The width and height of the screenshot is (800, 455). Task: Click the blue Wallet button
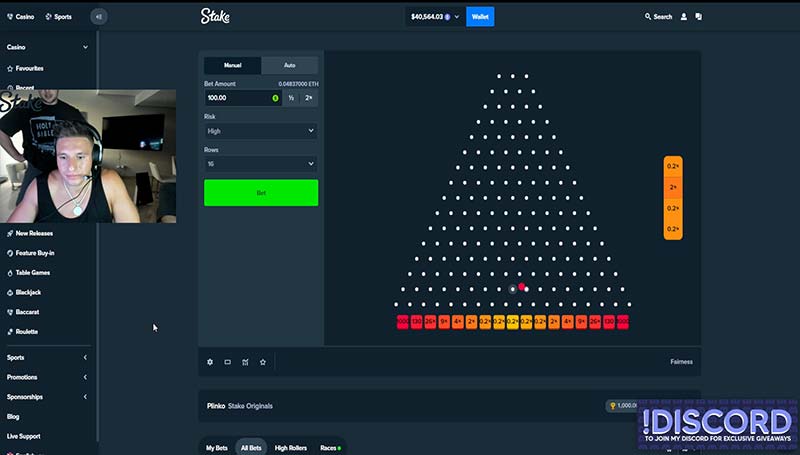point(480,17)
